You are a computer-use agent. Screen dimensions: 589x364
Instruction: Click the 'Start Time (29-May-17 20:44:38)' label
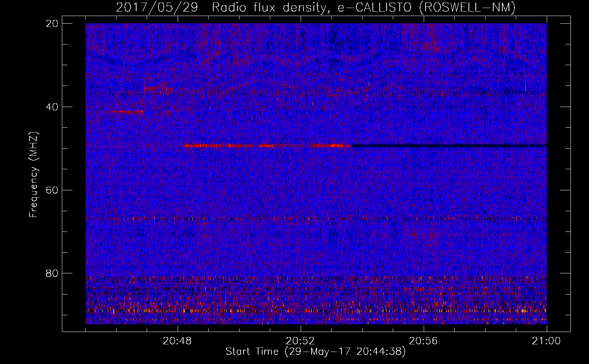(x=316, y=352)
